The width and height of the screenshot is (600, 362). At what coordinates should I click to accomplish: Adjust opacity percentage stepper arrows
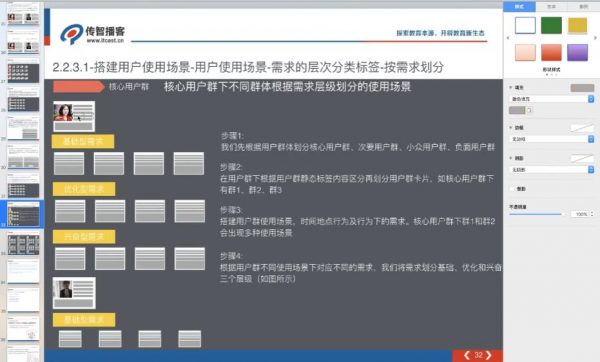pos(592,214)
